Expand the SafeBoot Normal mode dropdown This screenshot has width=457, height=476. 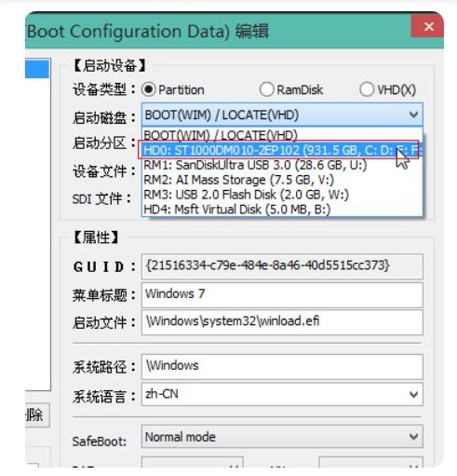click(x=282, y=437)
